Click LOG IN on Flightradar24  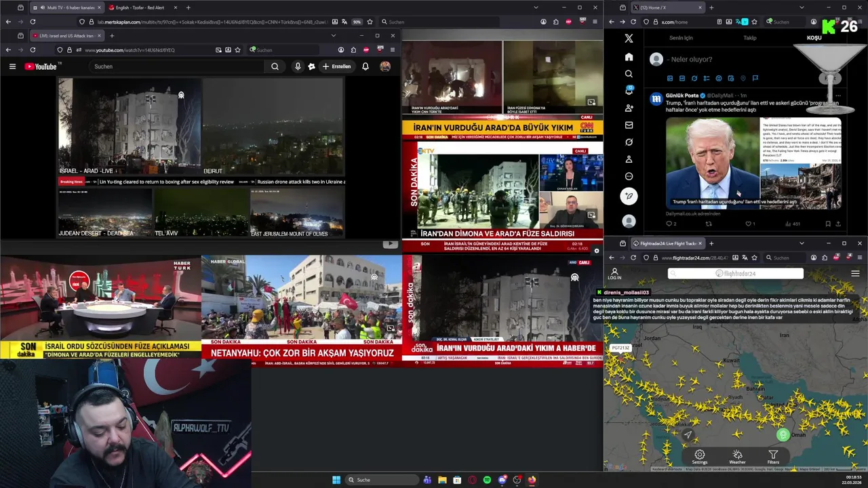pos(614,274)
